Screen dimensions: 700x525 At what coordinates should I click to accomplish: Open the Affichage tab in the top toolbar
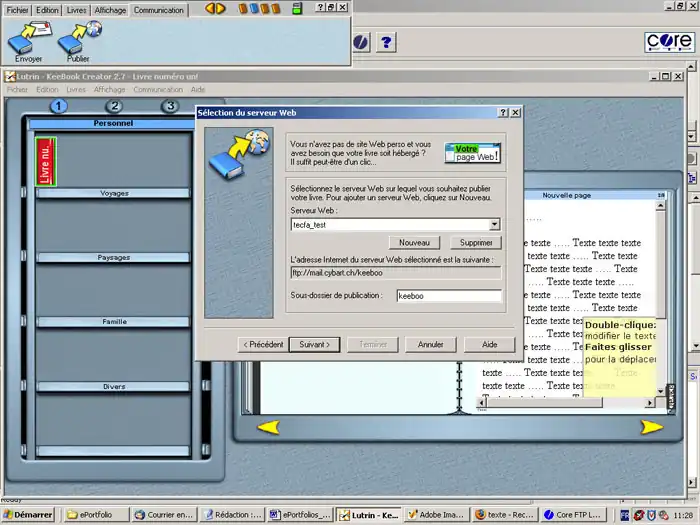pyautogui.click(x=110, y=10)
